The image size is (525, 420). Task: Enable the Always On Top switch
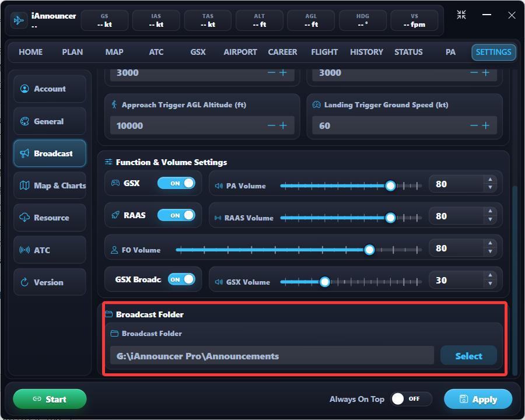point(411,399)
